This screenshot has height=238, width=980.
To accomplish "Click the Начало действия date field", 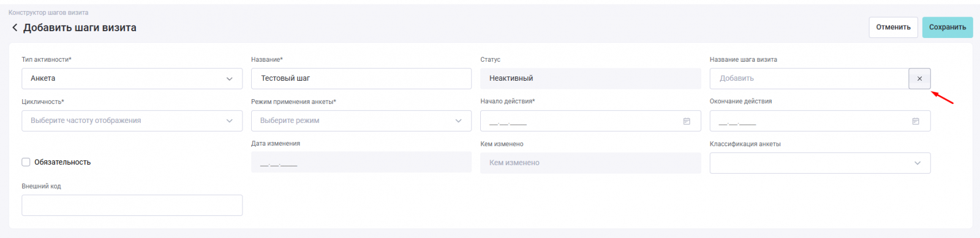I will click(x=590, y=121).
